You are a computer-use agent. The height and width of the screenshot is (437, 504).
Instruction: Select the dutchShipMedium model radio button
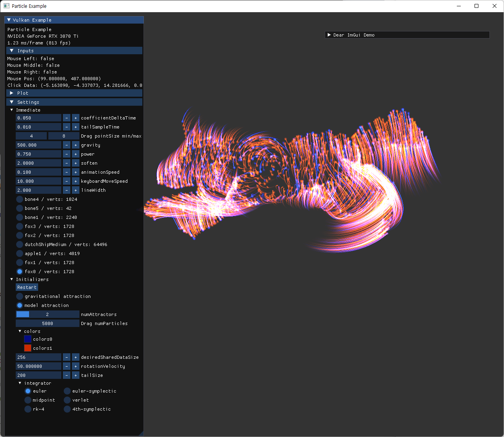20,244
